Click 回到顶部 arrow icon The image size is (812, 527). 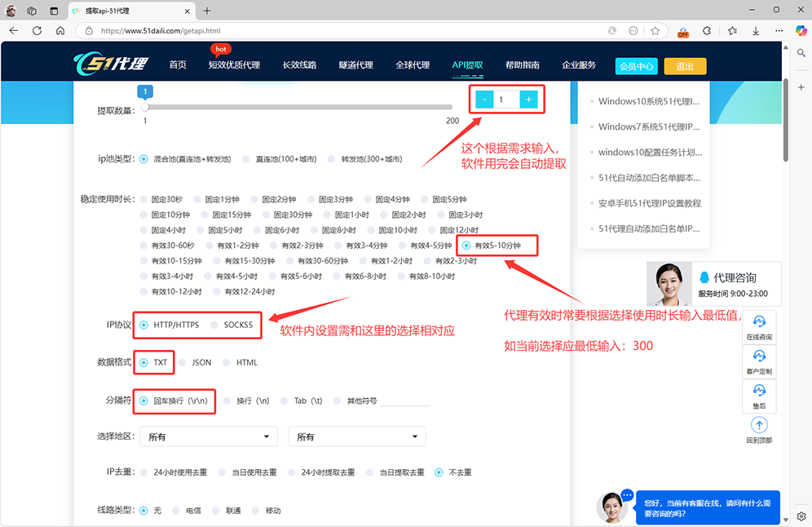point(759,426)
